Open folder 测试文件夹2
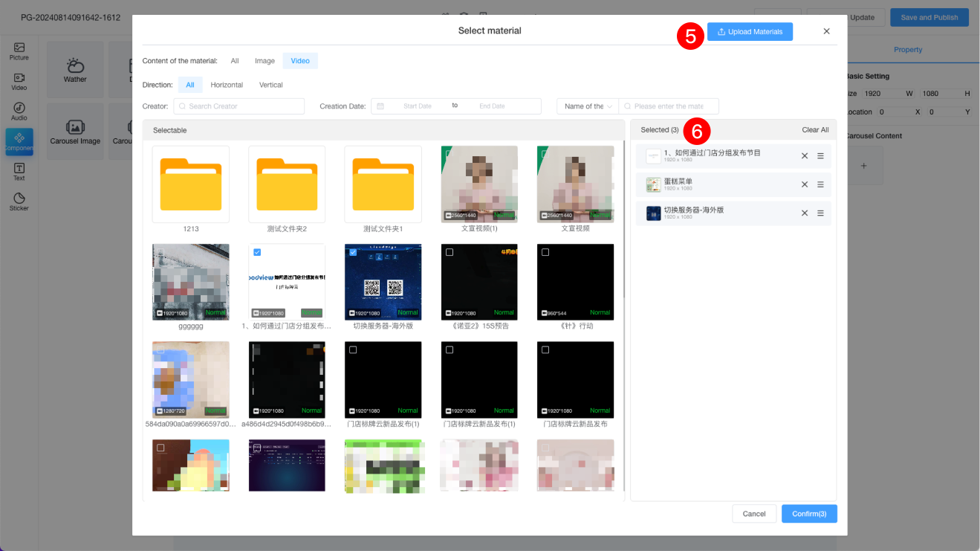Image resolution: width=980 pixels, height=551 pixels. (x=287, y=184)
